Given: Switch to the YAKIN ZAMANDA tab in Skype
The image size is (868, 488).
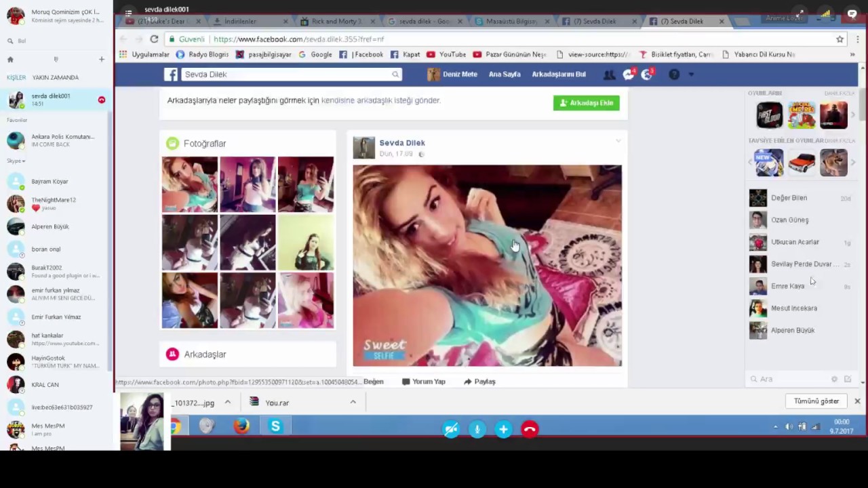Looking at the screenshot, I should pos(56,77).
